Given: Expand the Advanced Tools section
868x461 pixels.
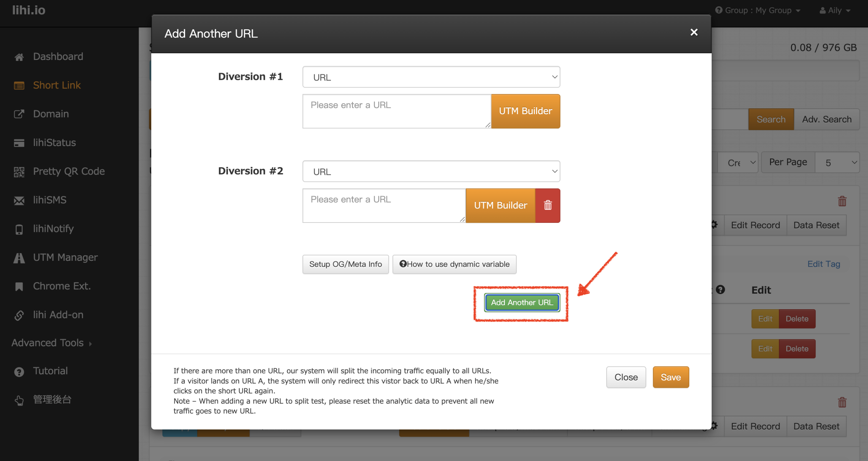Looking at the screenshot, I should (x=52, y=343).
